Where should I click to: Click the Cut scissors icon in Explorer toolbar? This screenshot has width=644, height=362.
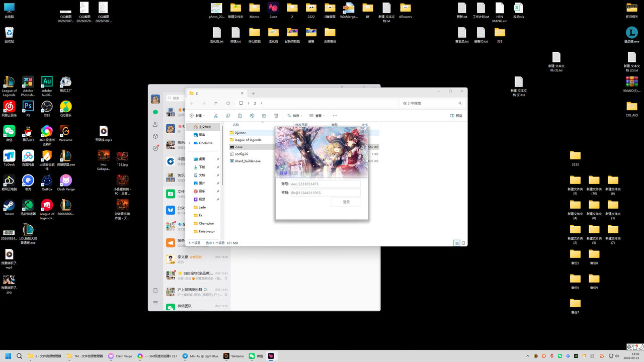pos(216,116)
